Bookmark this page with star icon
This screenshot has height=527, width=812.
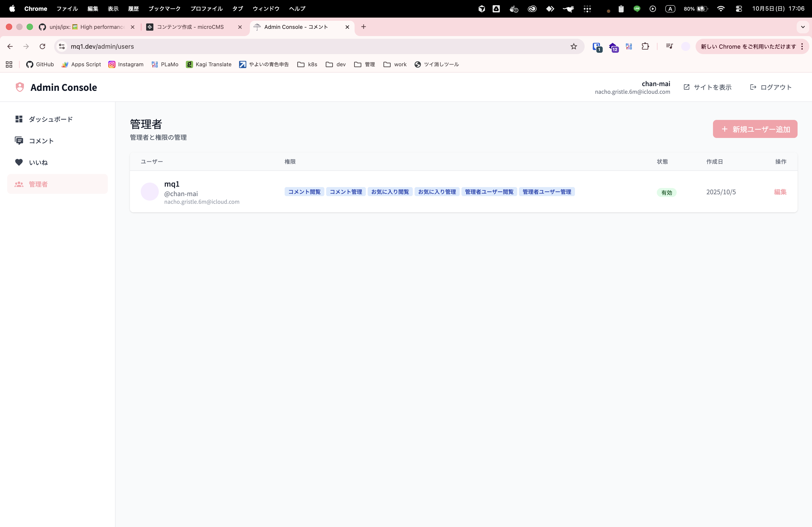(574, 46)
